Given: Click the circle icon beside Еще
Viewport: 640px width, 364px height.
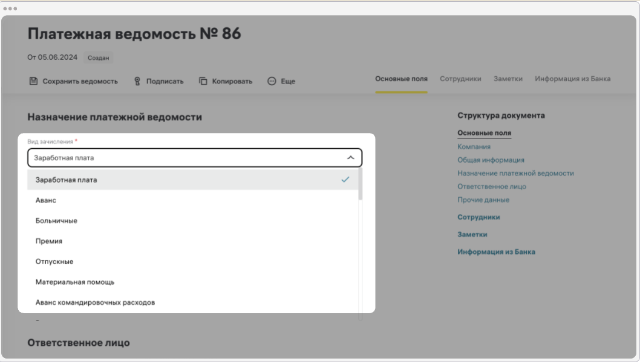Looking at the screenshot, I should (x=272, y=81).
